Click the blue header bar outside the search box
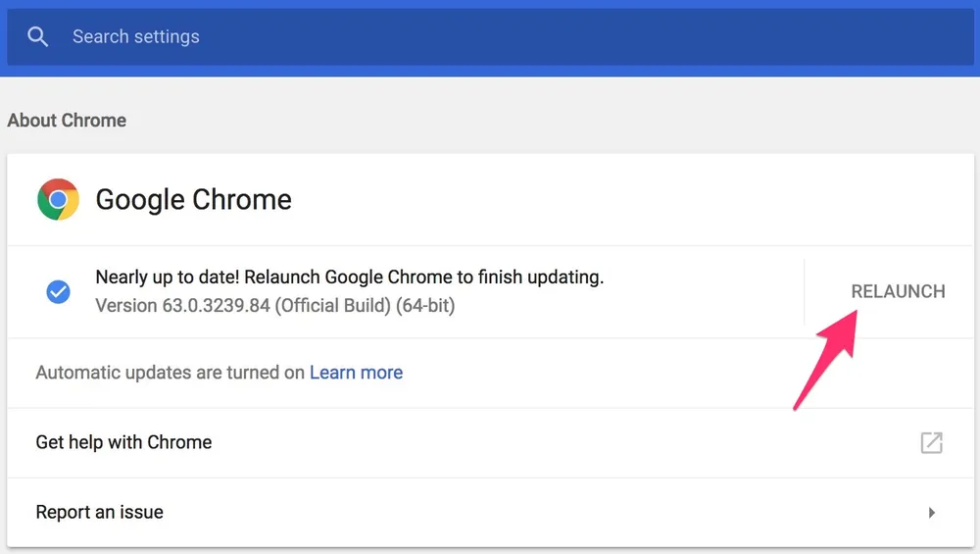 [490, 72]
